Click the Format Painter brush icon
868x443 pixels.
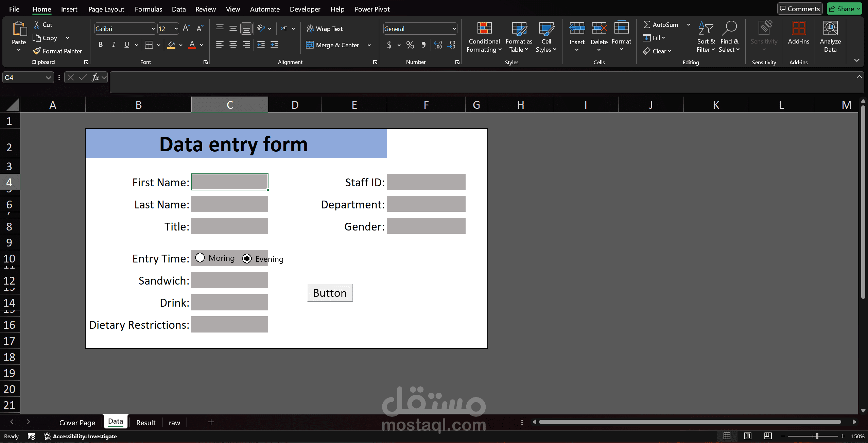tap(37, 51)
